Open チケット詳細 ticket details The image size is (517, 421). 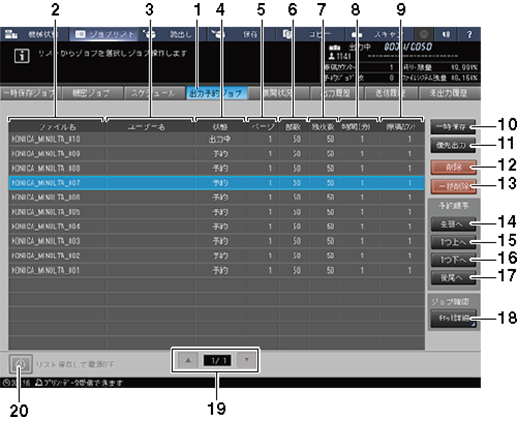[x=453, y=318]
